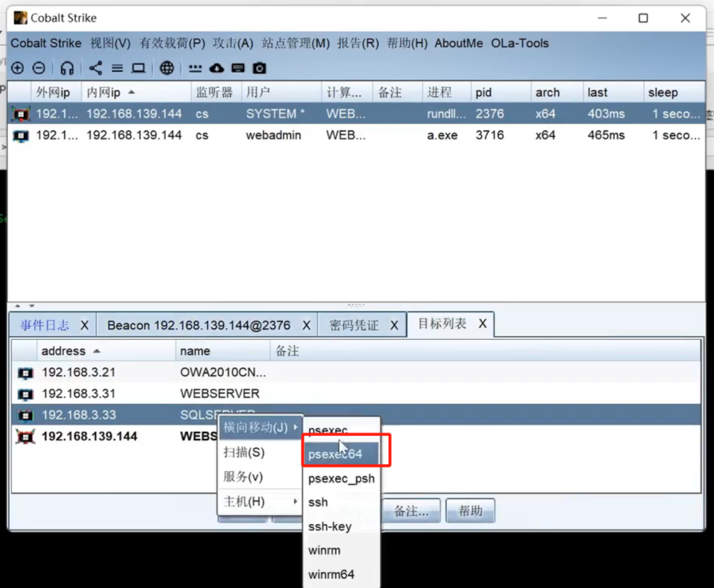Click the Cobalt Strike title bar logo
The image size is (714, 588).
(x=20, y=17)
